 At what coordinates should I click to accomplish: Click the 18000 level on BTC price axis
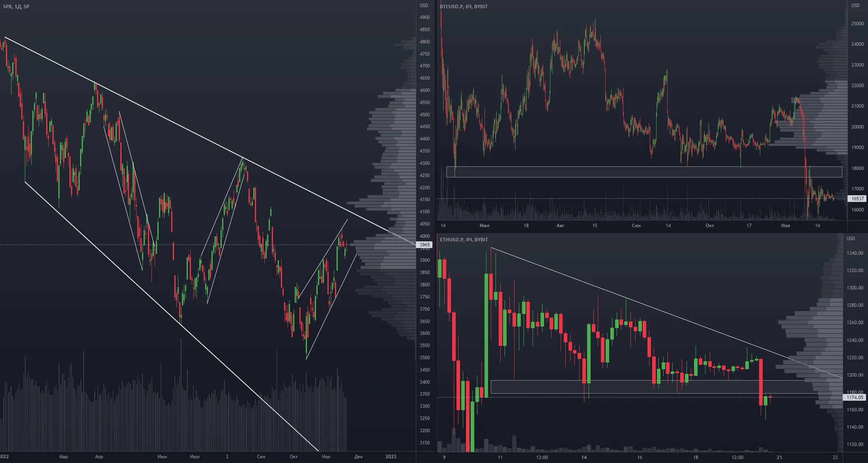click(x=858, y=168)
